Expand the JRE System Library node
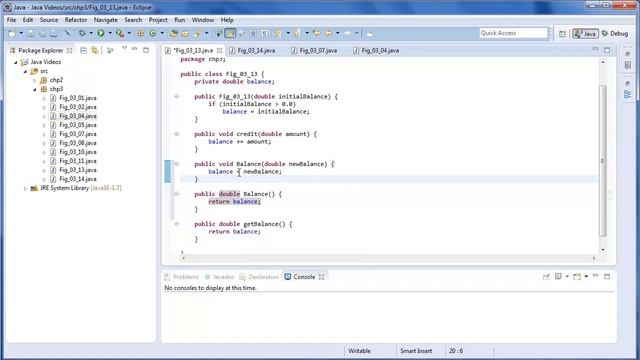 [25, 188]
